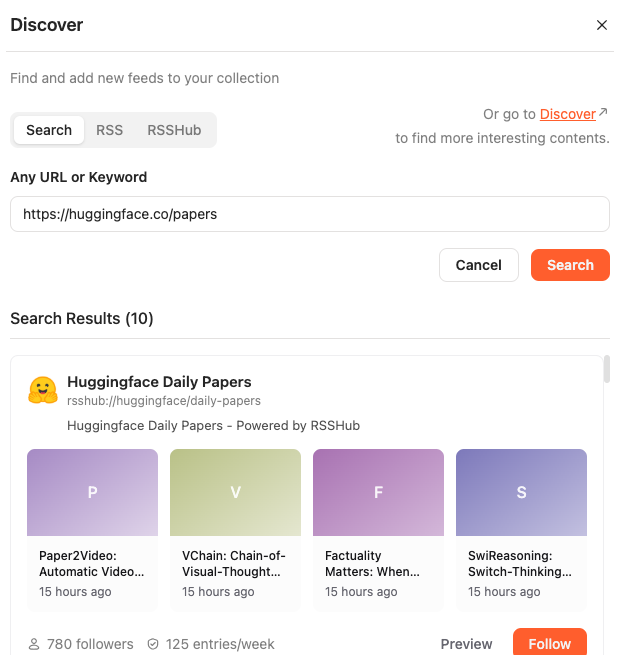
Task: Close the Discover dialog with X icon
Action: tap(601, 25)
